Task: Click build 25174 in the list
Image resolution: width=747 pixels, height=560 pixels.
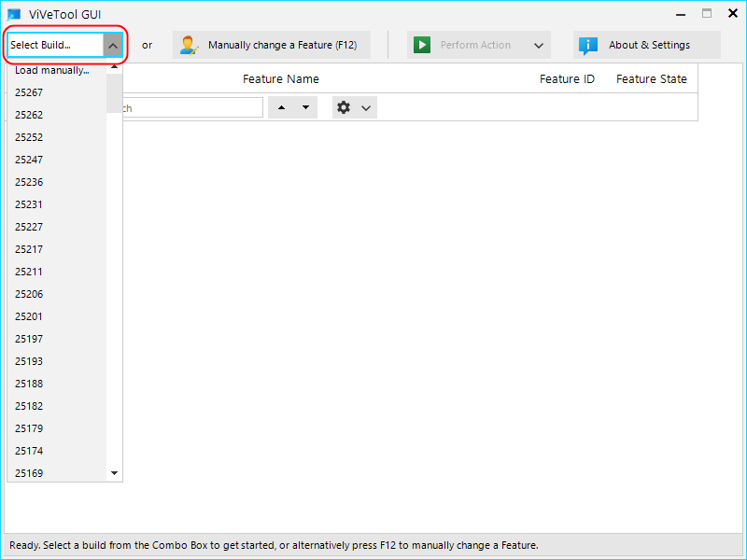Action: [57, 451]
